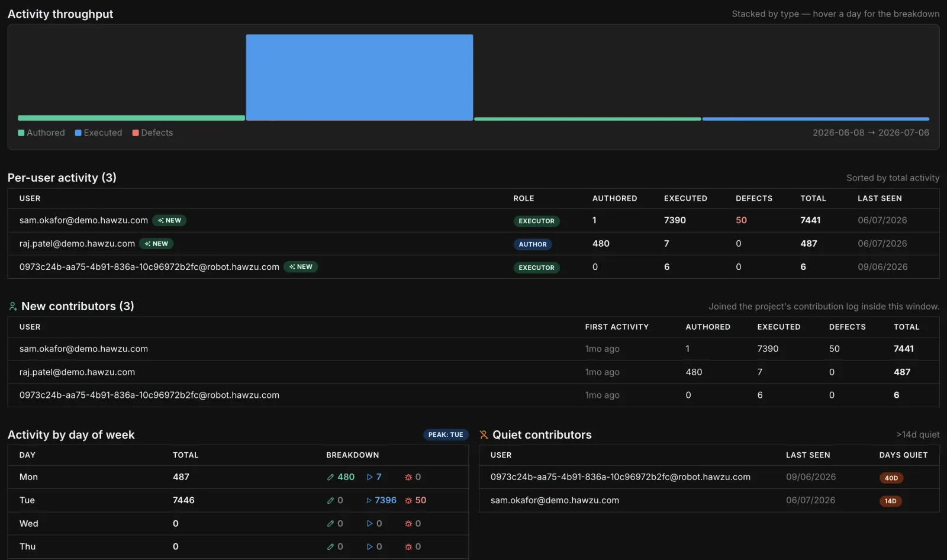Click the red 50 defects value for sam.okafor
Viewport: 947px width, 560px height.
(x=741, y=220)
